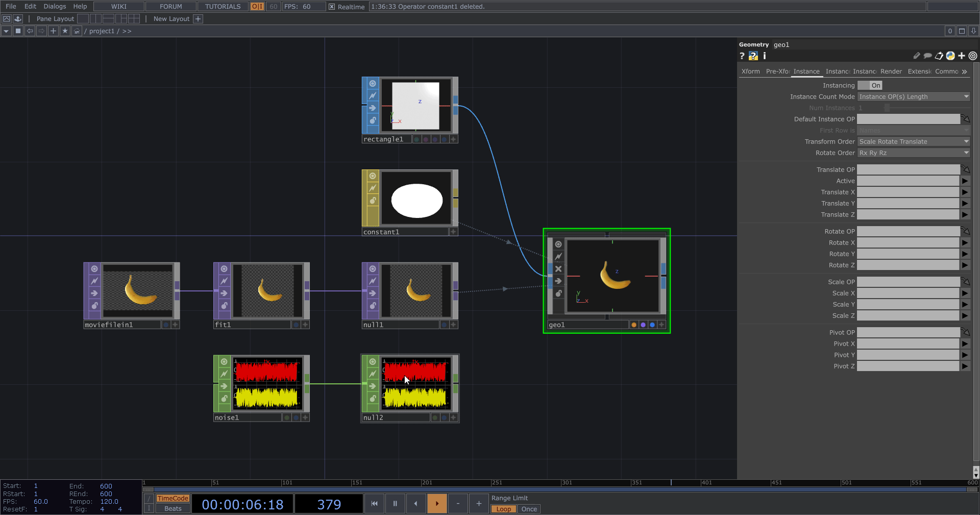Open the Rotate Order dropdown
This screenshot has width=980, height=515.
pos(913,153)
